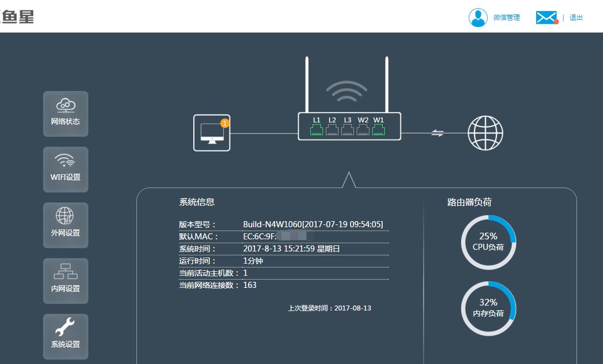Open the 网络状态 (Network Status) panel
603x364 pixels.
(x=65, y=114)
